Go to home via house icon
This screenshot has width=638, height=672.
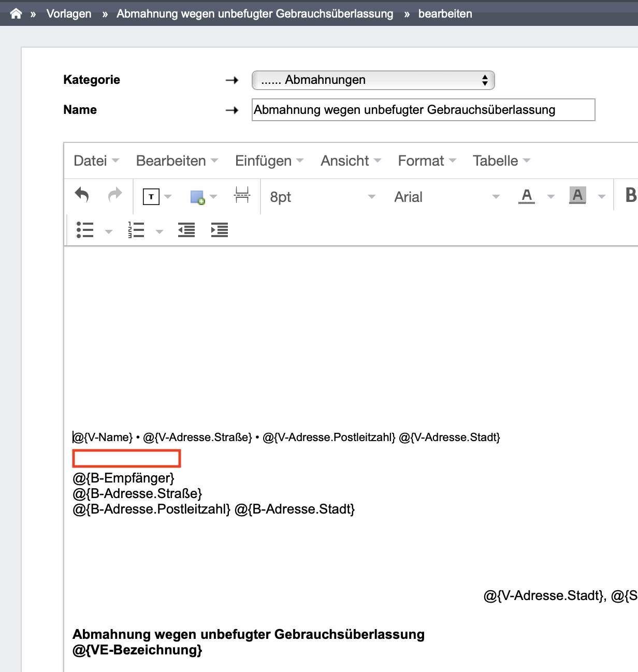coord(16,13)
